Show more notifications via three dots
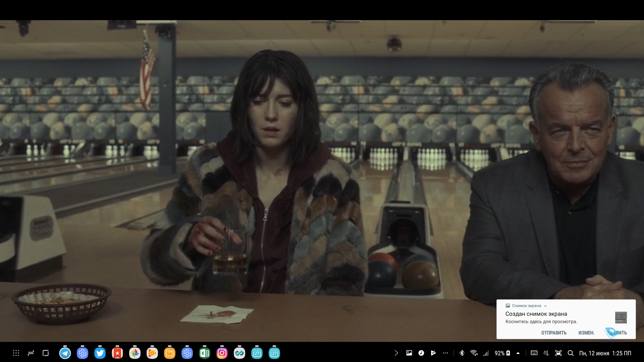This screenshot has height=362, width=644. pyautogui.click(x=445, y=353)
